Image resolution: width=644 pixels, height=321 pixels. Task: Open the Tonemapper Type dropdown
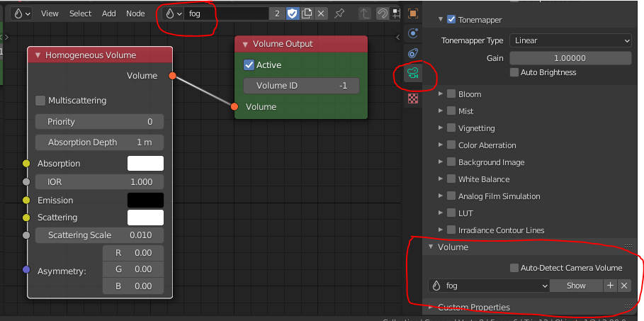pyautogui.click(x=570, y=41)
